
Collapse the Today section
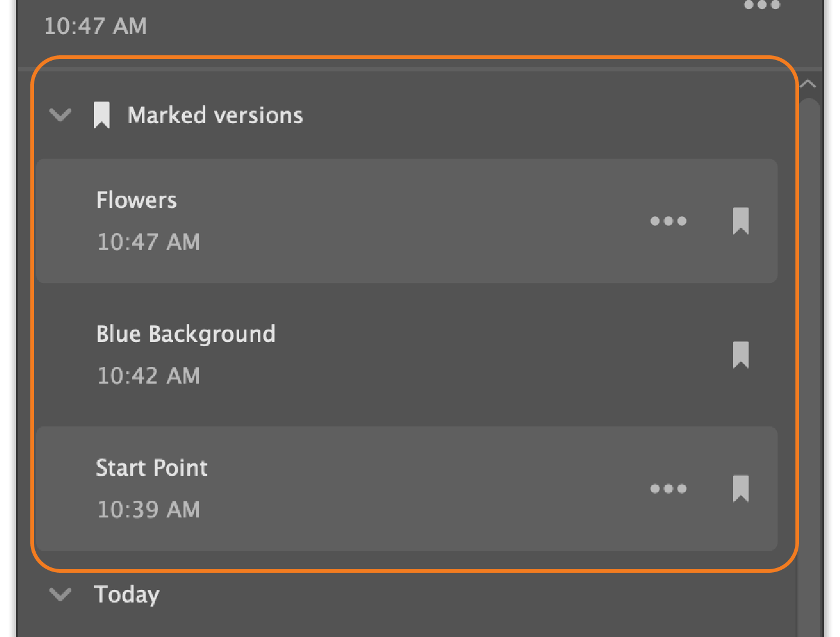point(61,594)
